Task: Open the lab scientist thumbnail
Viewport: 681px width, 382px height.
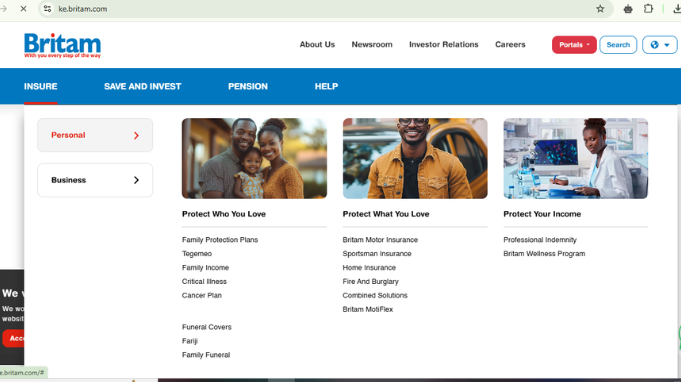Action: [575, 158]
